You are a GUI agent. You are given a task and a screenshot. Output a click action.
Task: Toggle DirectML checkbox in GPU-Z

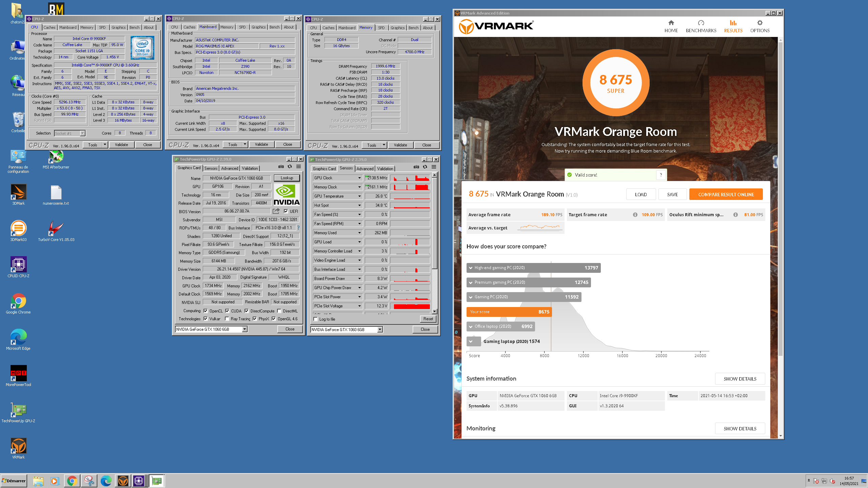(279, 311)
